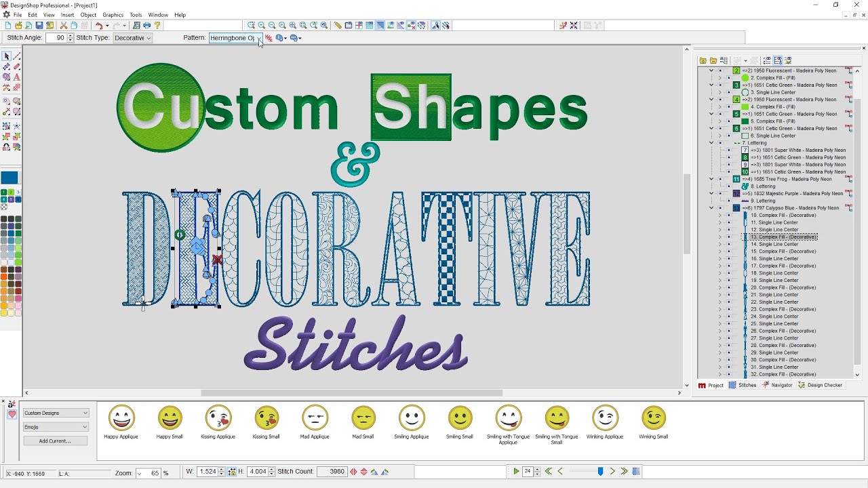
Task: Select the Winking Small emoji design
Action: point(653,422)
